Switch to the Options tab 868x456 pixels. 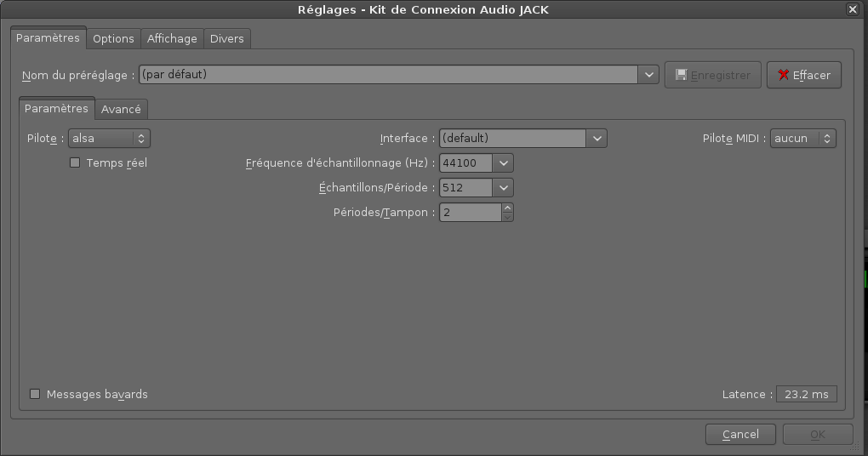113,39
